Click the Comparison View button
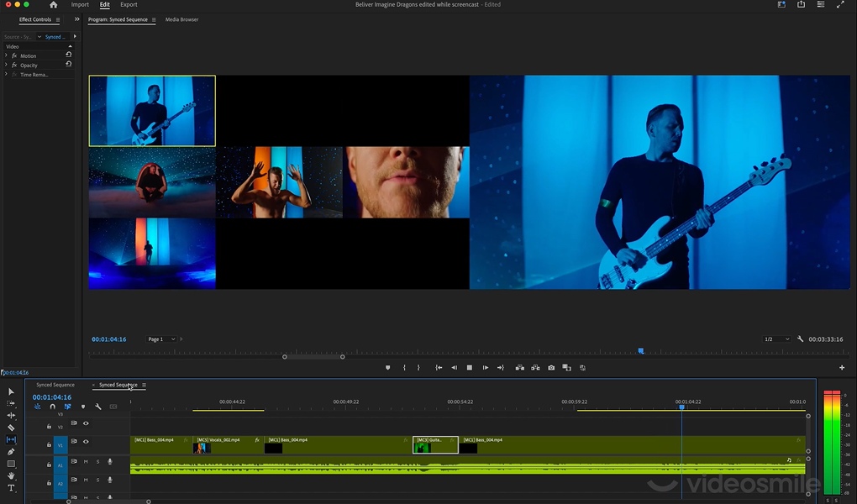Viewport: 857px width, 504px height. (x=567, y=368)
